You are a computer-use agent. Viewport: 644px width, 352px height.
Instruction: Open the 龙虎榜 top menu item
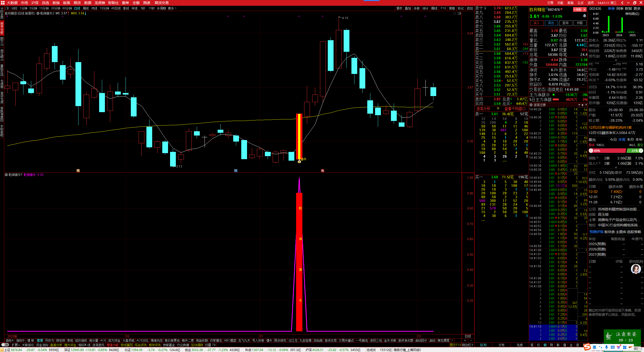coord(100,3)
